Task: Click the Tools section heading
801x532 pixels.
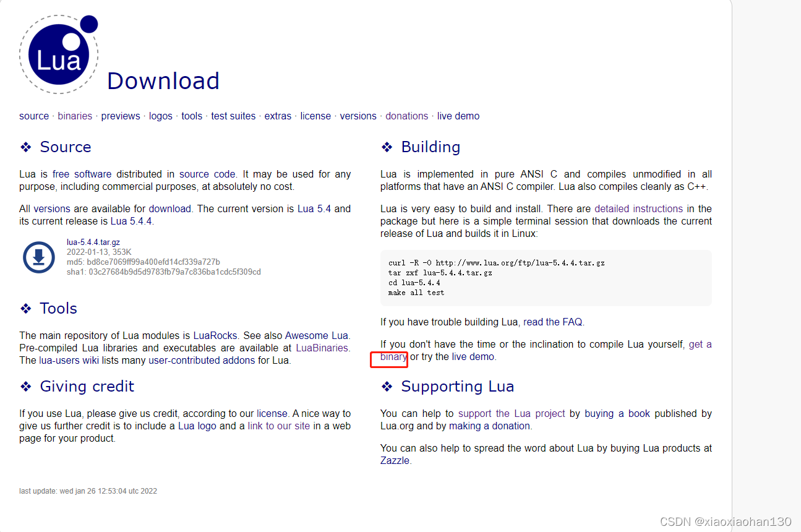Action: coord(59,308)
